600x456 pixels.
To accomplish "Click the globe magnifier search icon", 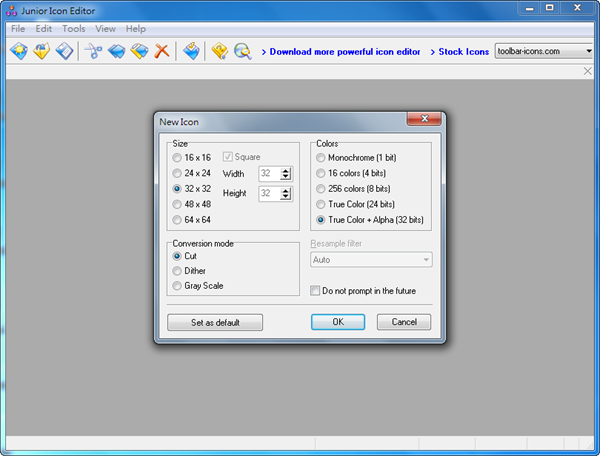I will coord(243,51).
